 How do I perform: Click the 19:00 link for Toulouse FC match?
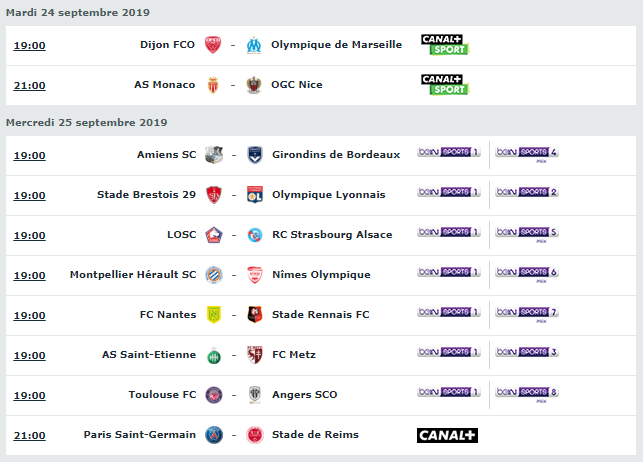[30, 396]
